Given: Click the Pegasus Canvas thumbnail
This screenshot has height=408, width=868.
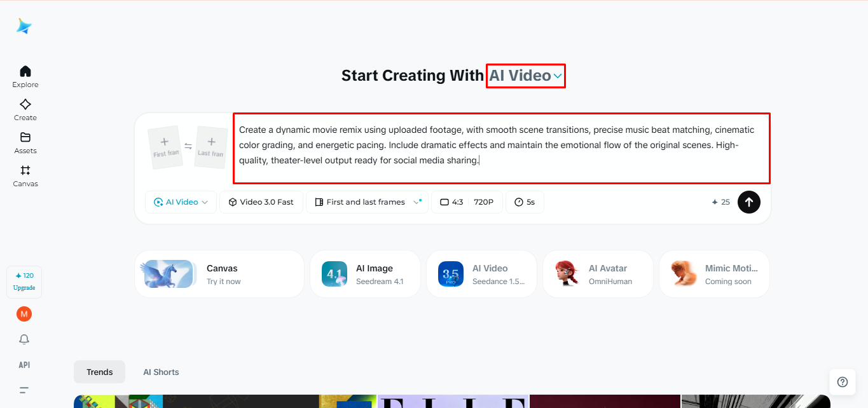Looking at the screenshot, I should [x=168, y=274].
